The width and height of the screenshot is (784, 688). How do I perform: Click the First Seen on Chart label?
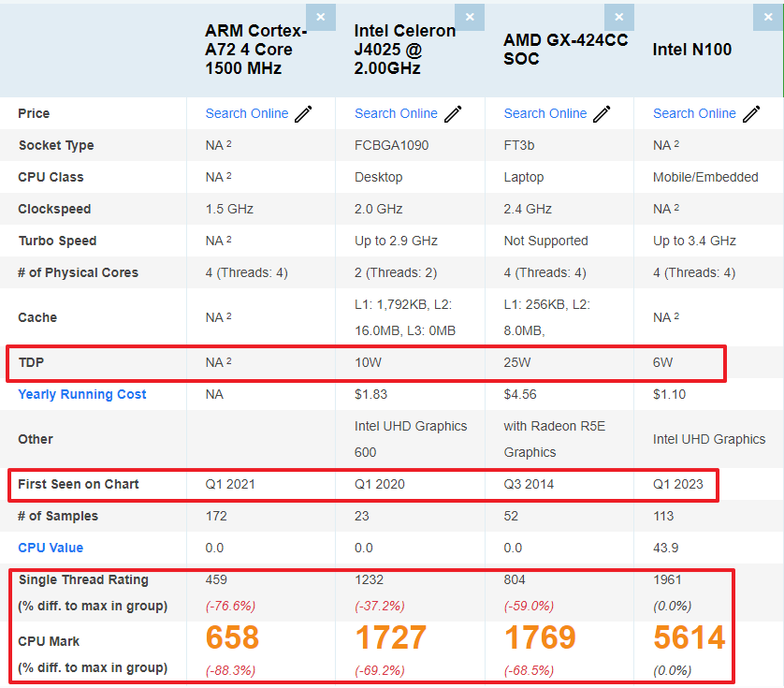click(79, 484)
